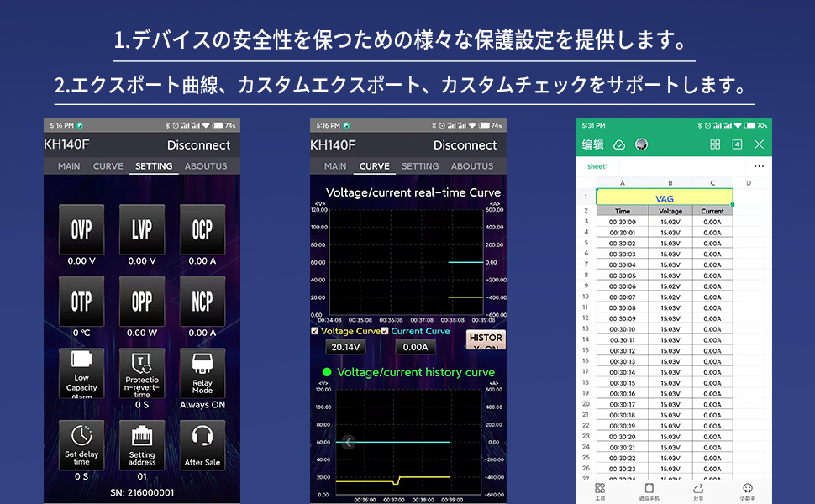The image size is (815, 504).
Task: Select the OTP over-temperature protection tile
Action: click(x=81, y=301)
